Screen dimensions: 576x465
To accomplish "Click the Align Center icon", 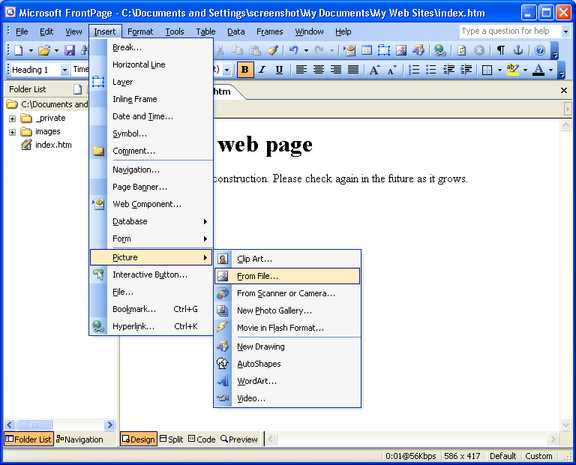I will tap(318, 70).
